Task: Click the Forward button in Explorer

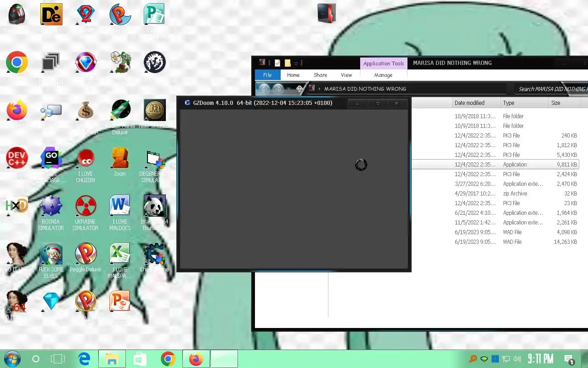Action: (x=278, y=89)
